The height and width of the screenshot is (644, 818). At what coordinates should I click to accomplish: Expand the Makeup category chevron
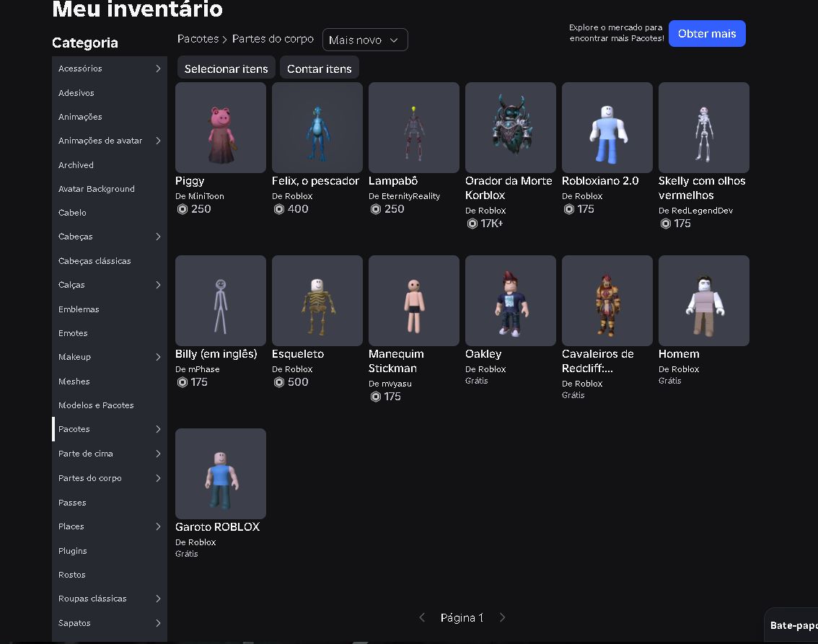(x=158, y=357)
